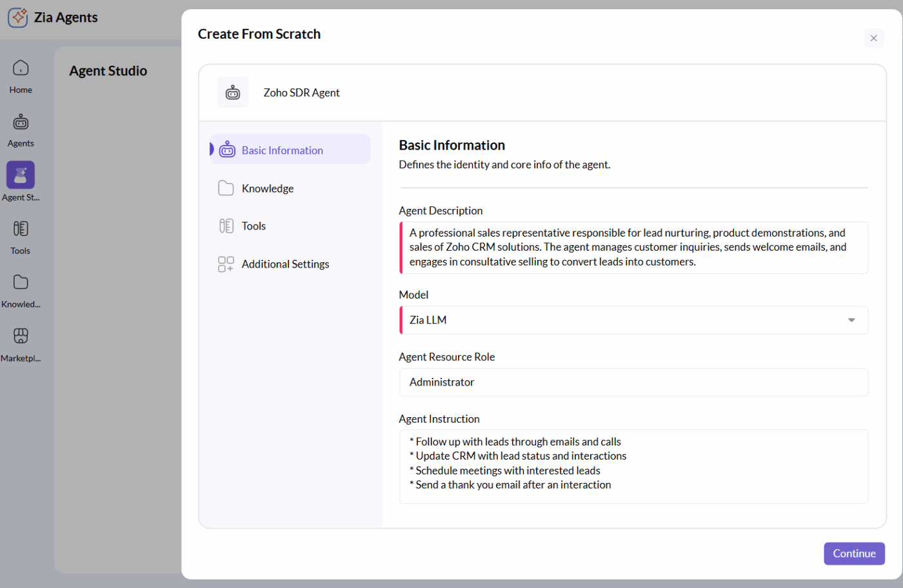Viewport: 903px width, 588px height.
Task: Switch to the Knowledge section
Action: pos(267,188)
